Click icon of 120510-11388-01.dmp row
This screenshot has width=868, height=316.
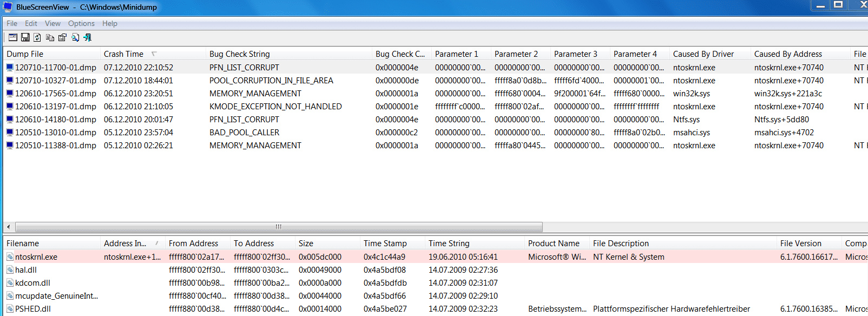(x=10, y=146)
